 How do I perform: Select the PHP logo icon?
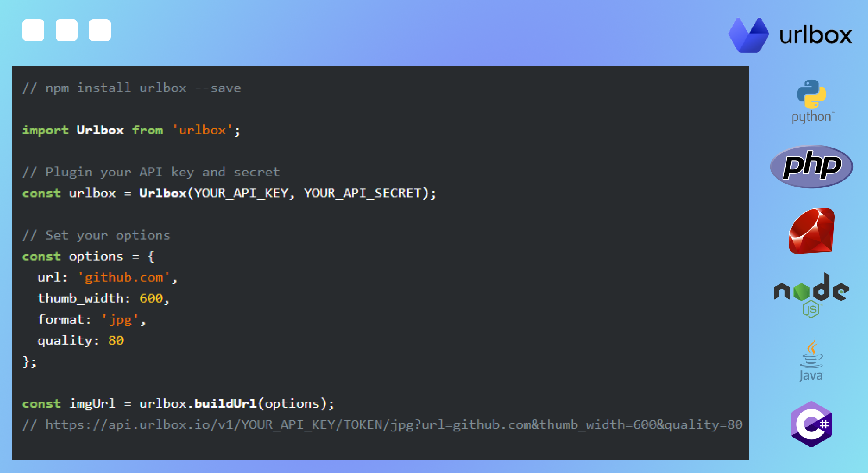(811, 166)
